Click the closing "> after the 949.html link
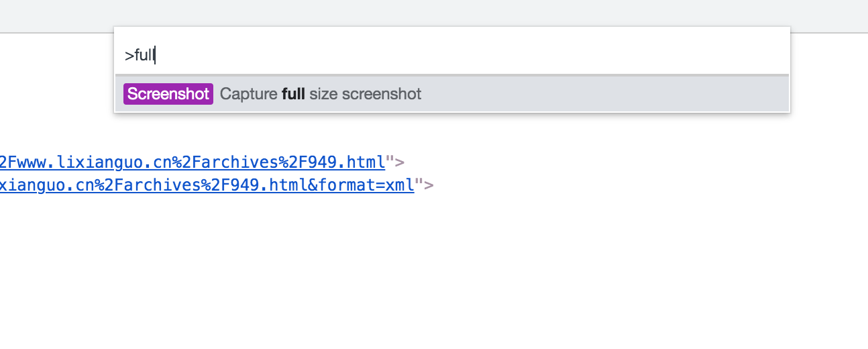Viewport: 868px width, 349px height. [x=395, y=162]
